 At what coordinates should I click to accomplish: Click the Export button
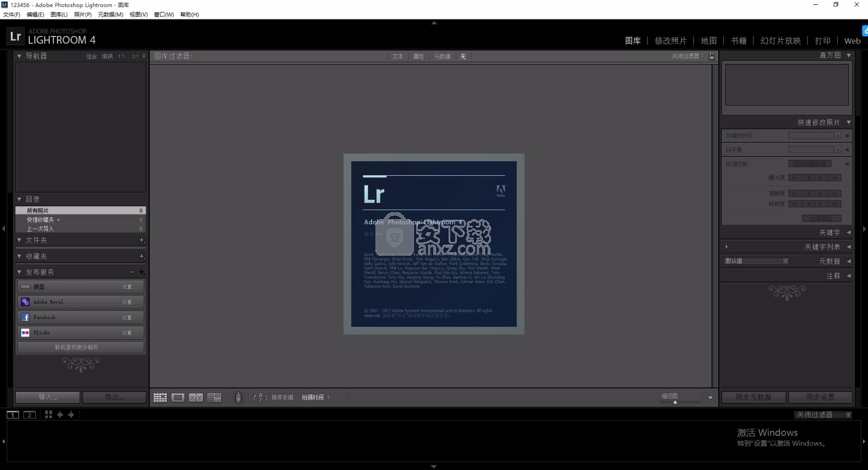pos(114,397)
